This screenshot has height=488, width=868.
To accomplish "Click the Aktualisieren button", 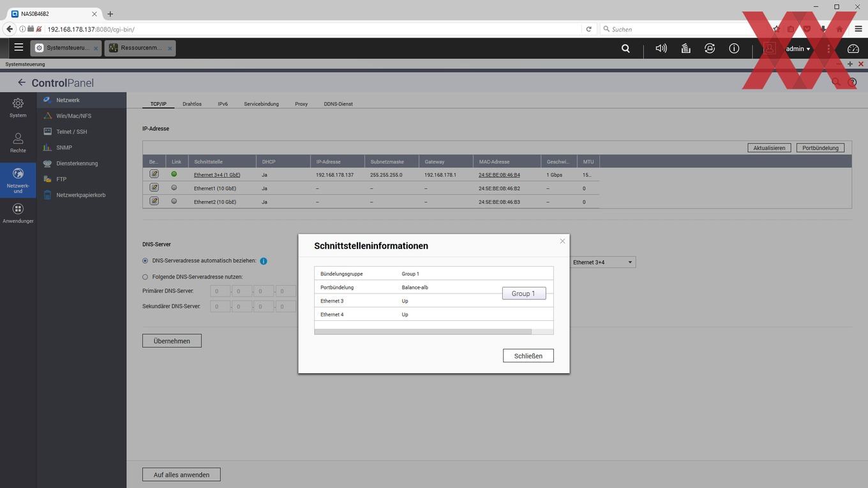I will click(x=769, y=148).
